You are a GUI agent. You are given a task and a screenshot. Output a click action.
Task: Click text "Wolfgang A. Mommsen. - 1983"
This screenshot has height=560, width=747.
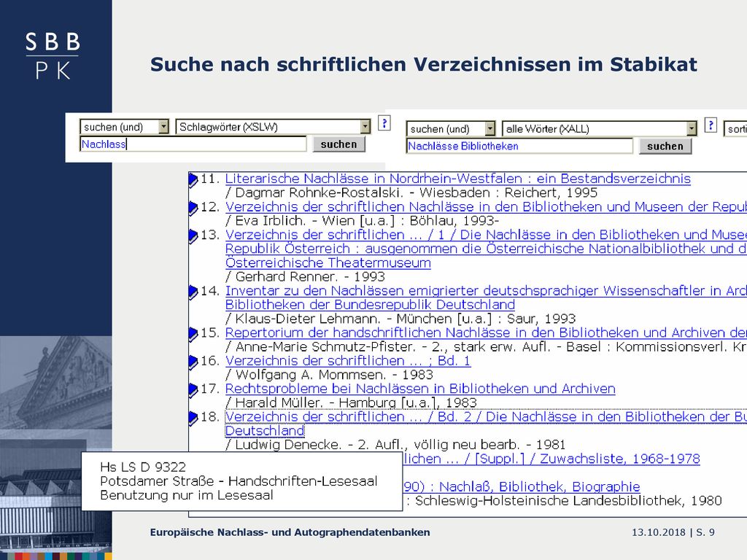334,375
